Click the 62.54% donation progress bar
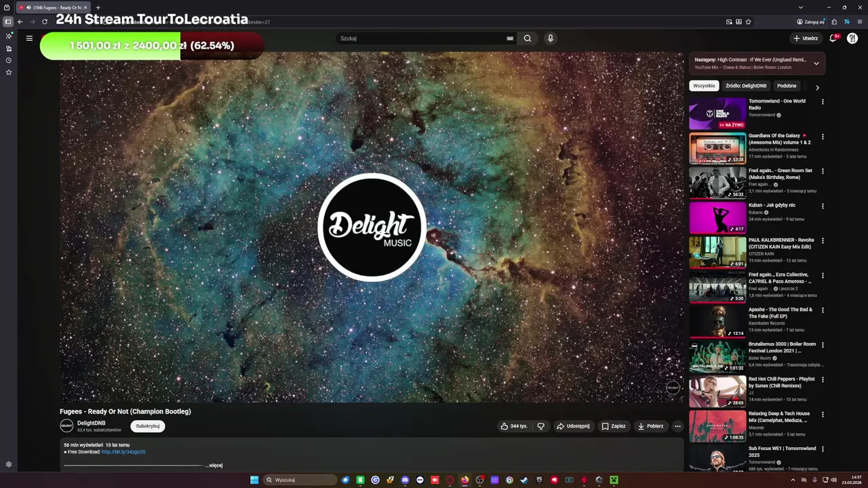The image size is (868, 488). [152, 45]
